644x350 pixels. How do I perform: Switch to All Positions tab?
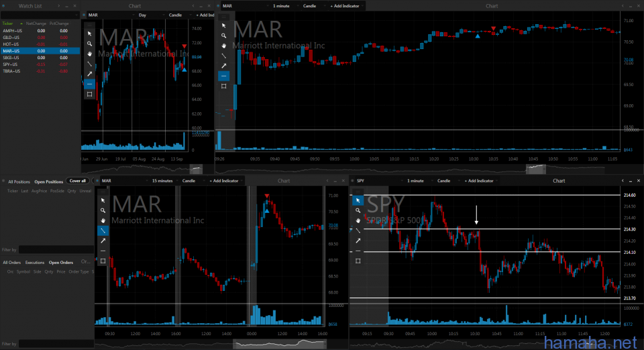[x=19, y=181]
